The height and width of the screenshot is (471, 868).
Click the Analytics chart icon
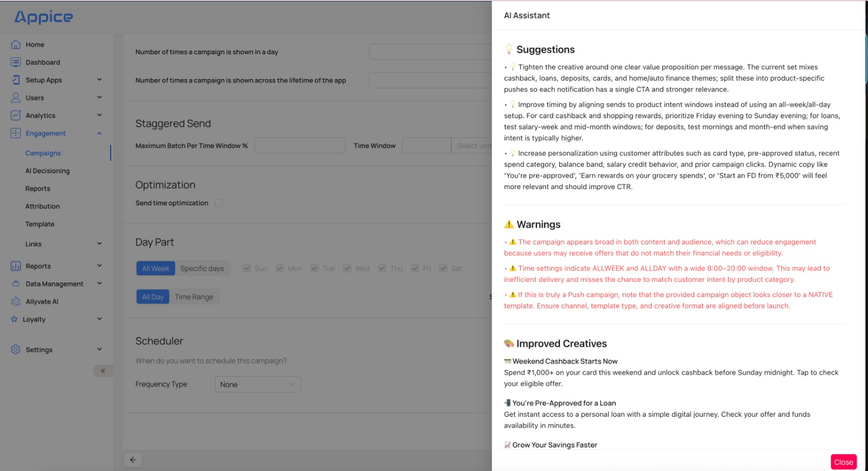[x=16, y=115]
